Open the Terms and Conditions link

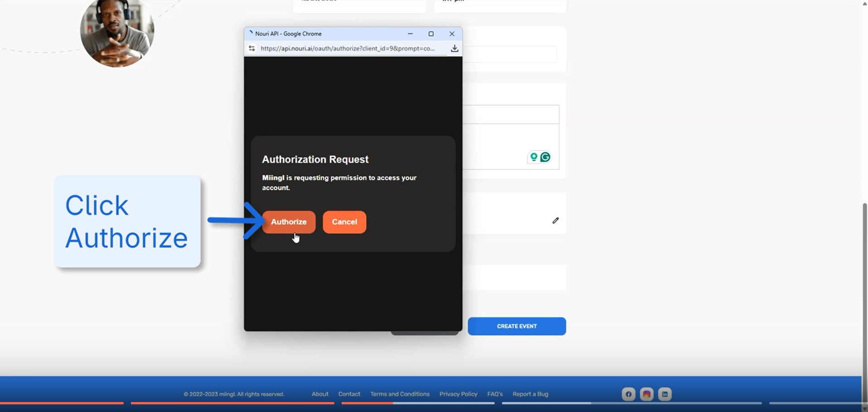click(x=400, y=394)
